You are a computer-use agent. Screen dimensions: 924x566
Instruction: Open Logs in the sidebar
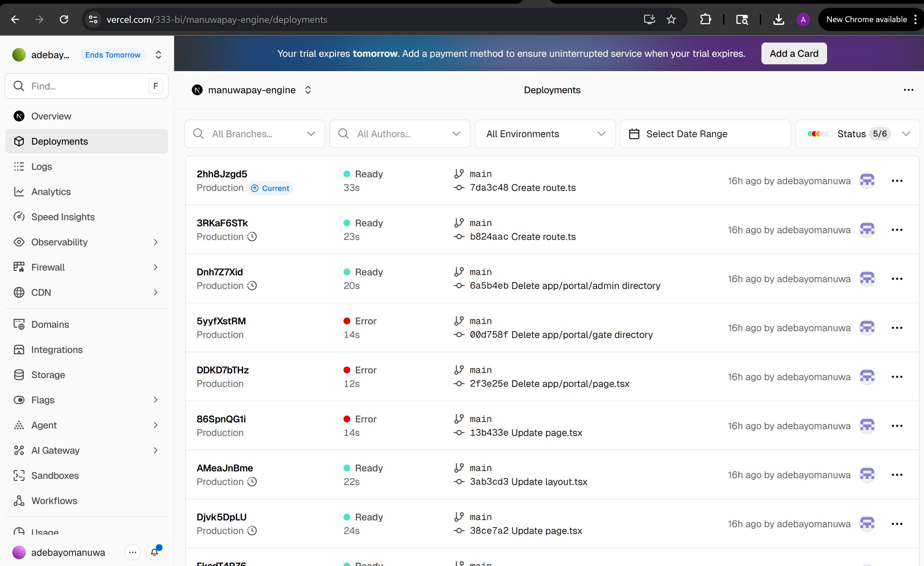click(87, 167)
